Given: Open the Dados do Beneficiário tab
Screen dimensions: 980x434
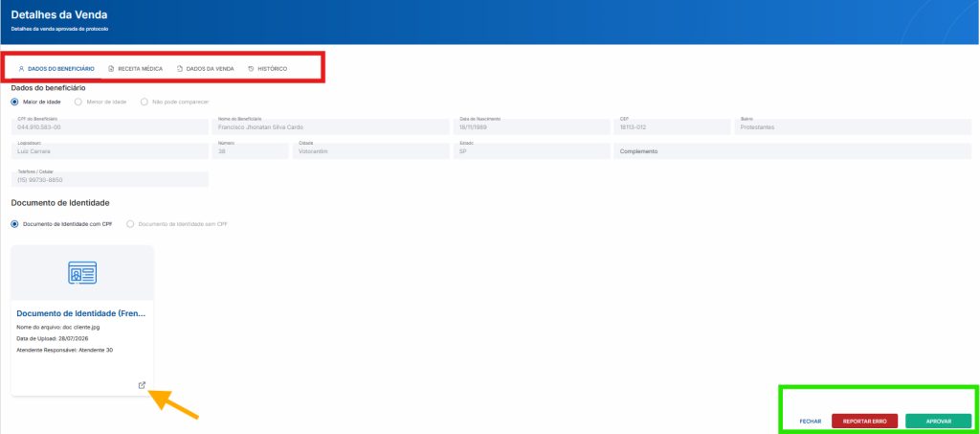Looking at the screenshot, I should tap(56, 69).
